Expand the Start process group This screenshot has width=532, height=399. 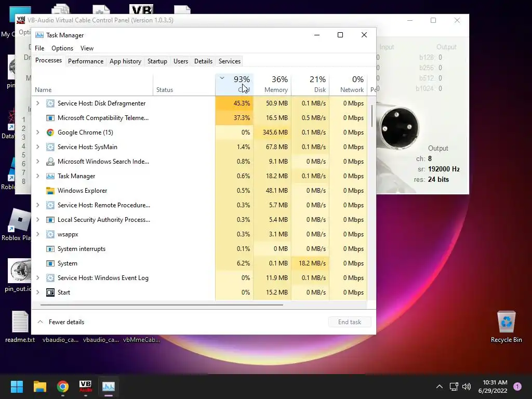(37, 292)
